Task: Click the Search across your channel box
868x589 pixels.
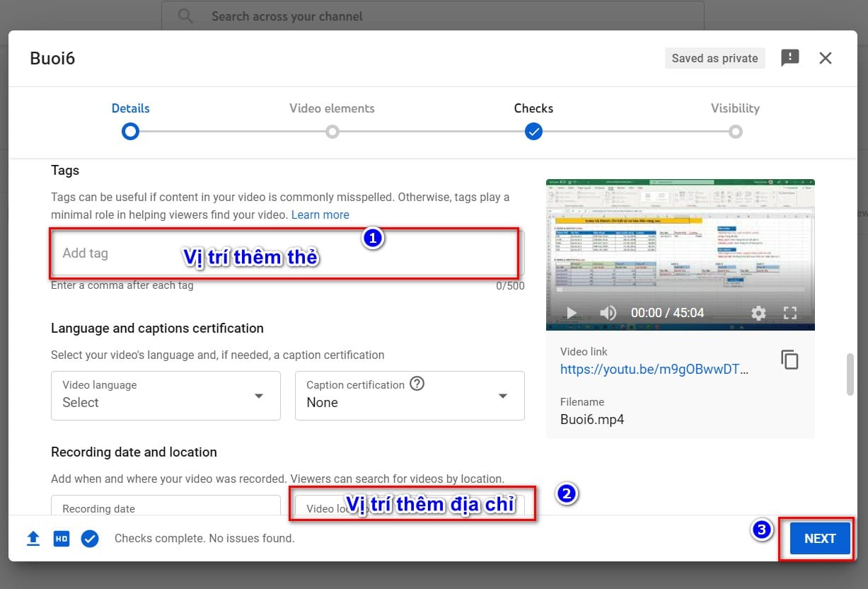Action: click(432, 16)
